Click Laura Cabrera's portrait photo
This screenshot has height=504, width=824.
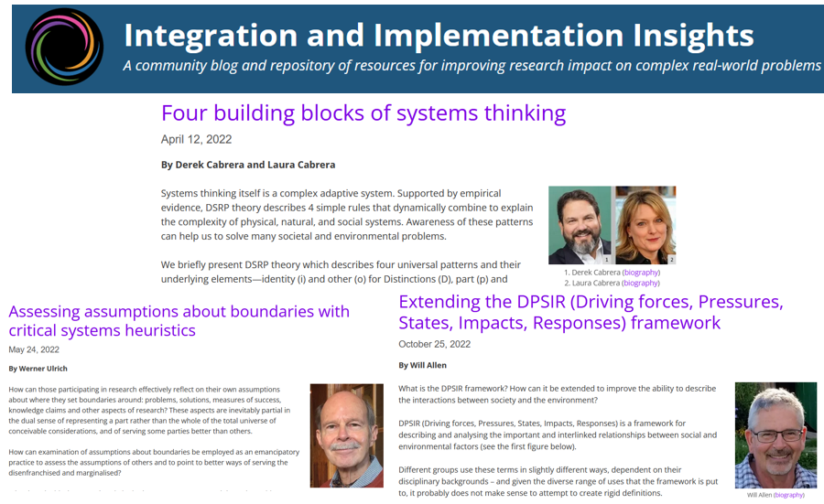(x=645, y=225)
